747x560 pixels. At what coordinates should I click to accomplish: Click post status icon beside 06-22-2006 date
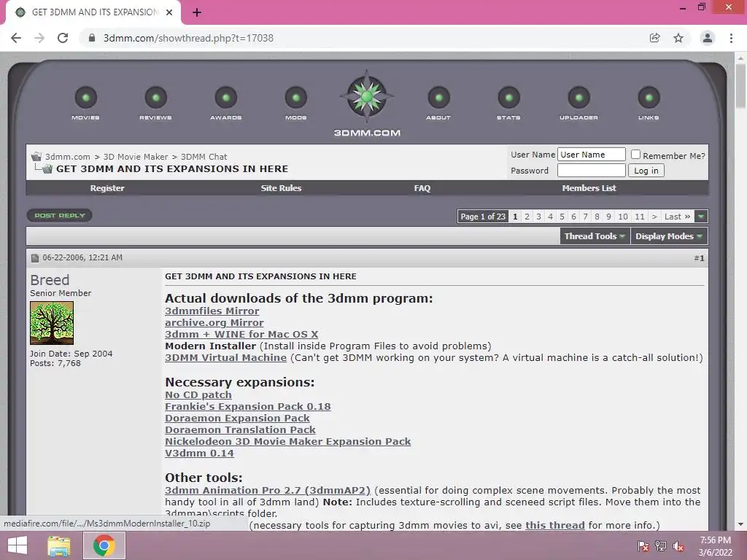click(35, 258)
